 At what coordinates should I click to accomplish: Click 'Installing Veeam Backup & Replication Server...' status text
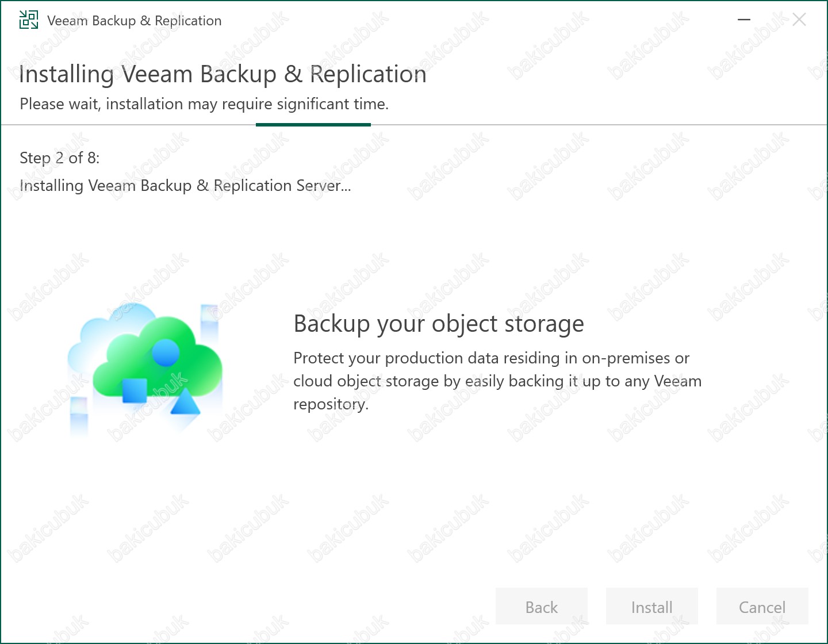tap(185, 186)
